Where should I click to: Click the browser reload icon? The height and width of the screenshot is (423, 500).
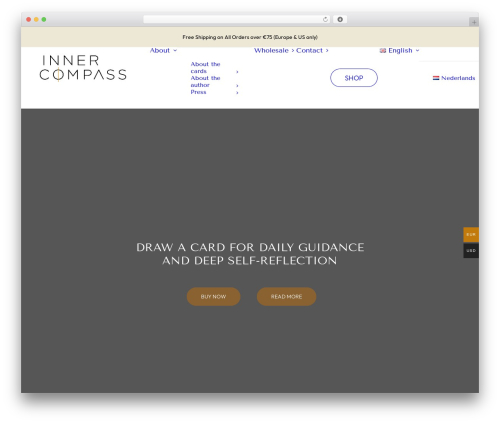[x=325, y=19]
